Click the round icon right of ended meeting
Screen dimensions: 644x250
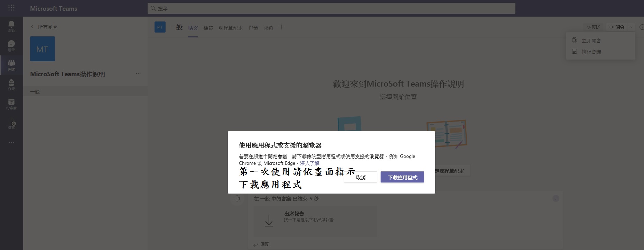[556, 198]
